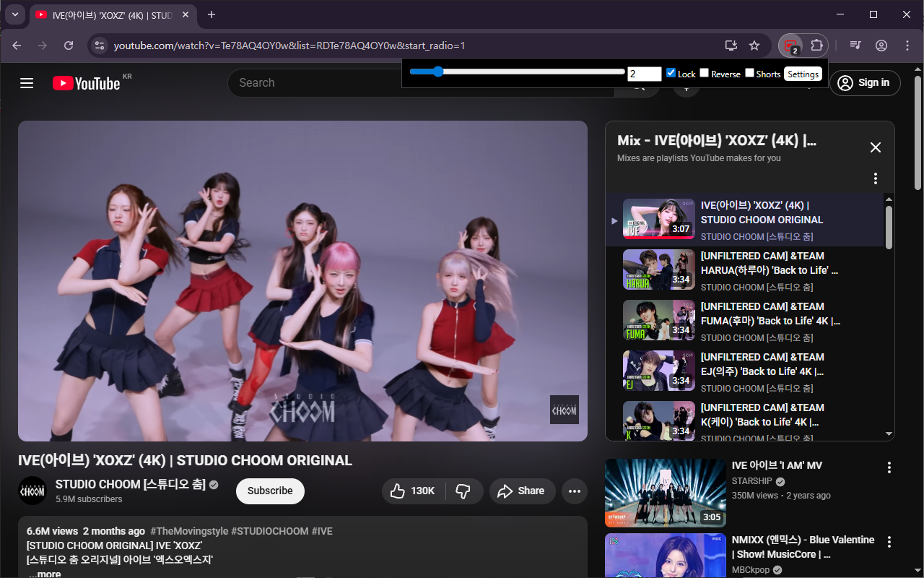Open options menu for IVE 'I AM' MV suggestion
Screen dimensions: 924x578
[889, 467]
